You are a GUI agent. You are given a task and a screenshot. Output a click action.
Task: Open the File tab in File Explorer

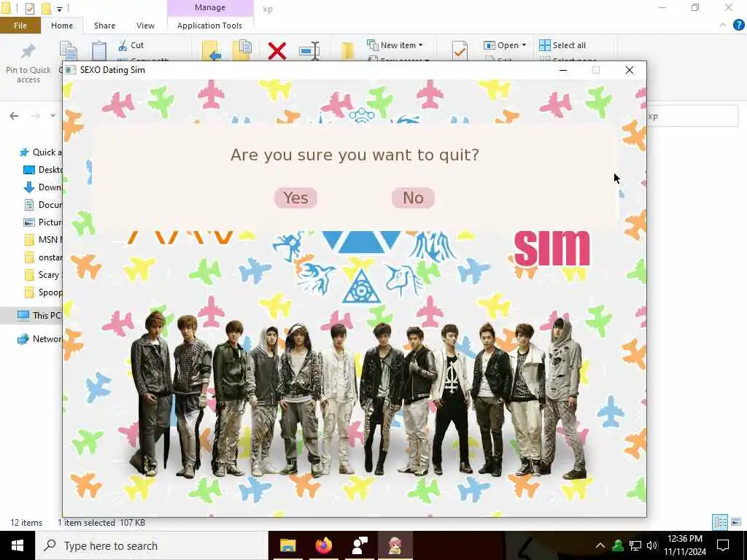coord(20,26)
